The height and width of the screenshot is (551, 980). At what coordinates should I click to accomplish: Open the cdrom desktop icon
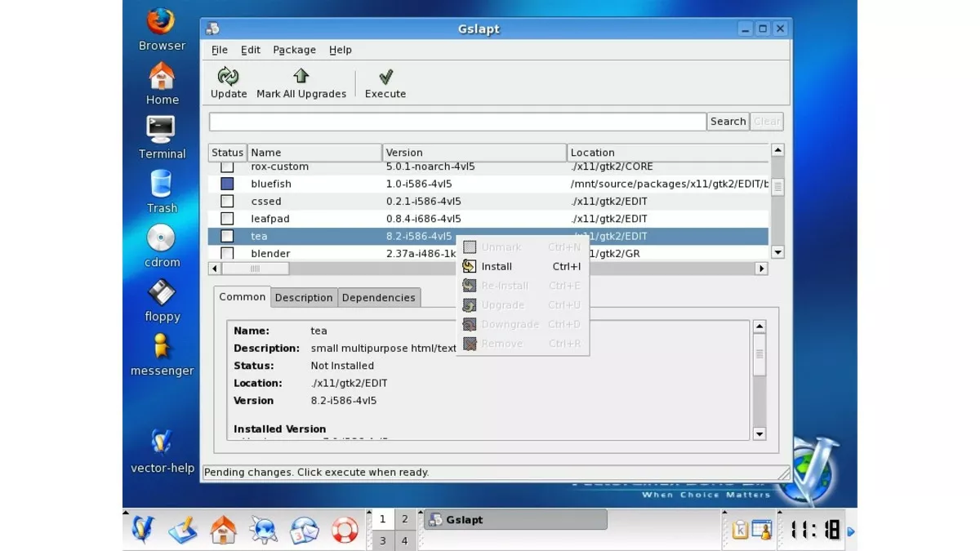click(x=162, y=238)
